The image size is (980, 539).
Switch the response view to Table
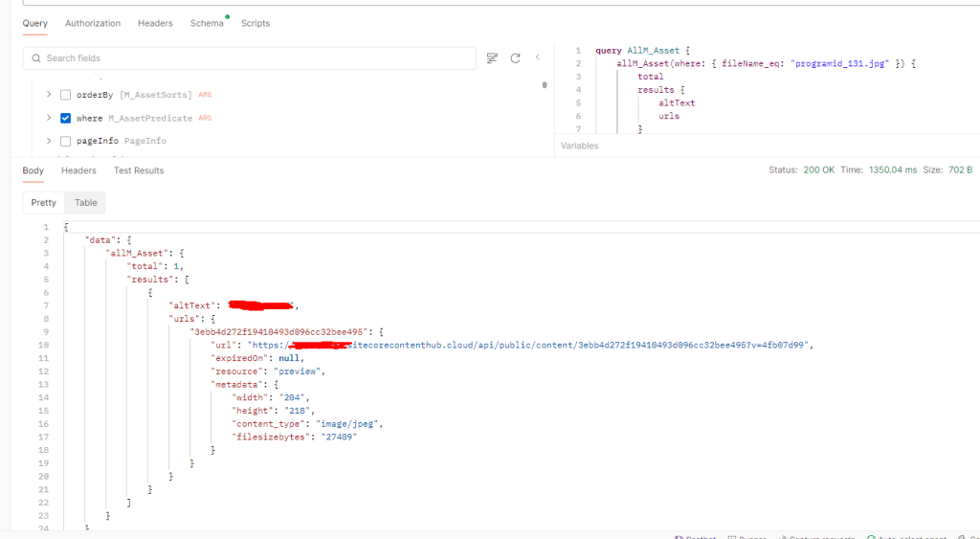85,203
